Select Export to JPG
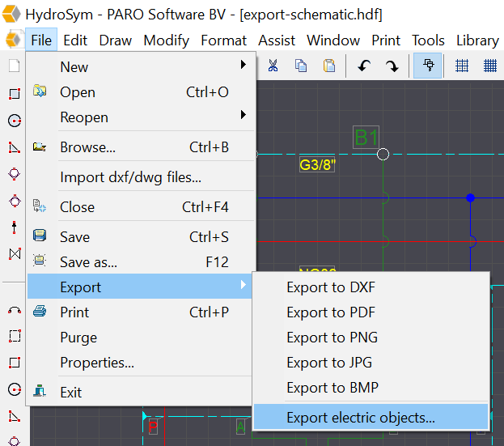 [371, 363]
